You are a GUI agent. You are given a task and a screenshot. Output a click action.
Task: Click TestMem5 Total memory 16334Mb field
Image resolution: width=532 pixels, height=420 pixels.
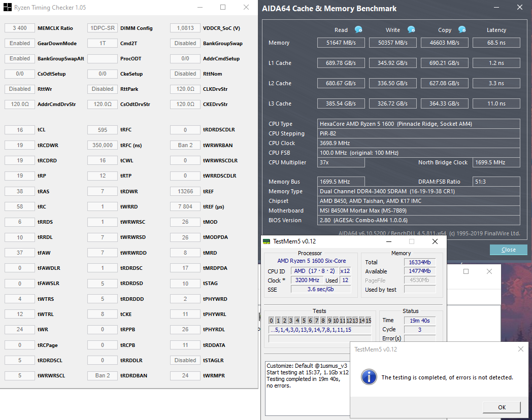(420, 262)
